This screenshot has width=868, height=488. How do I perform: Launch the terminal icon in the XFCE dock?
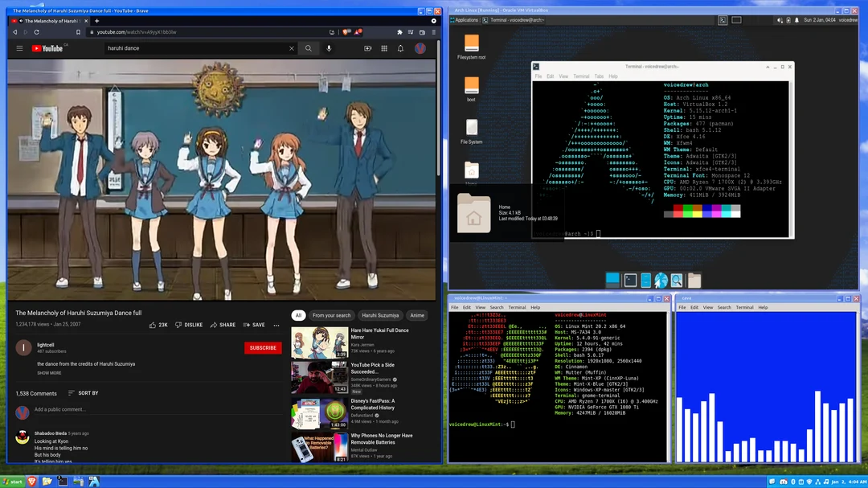point(630,279)
